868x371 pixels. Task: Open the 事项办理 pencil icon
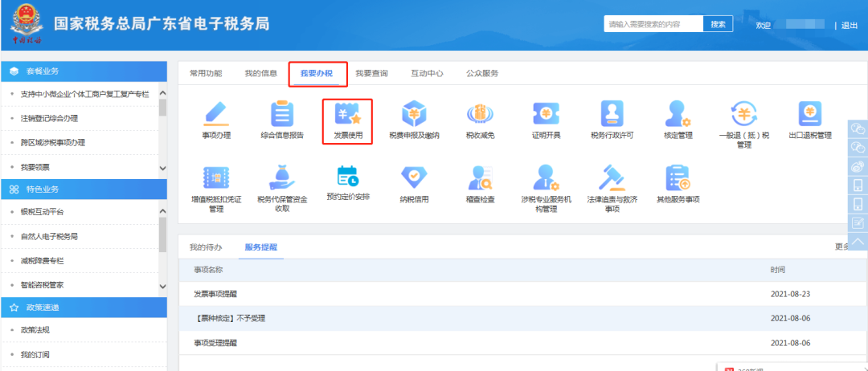point(216,114)
